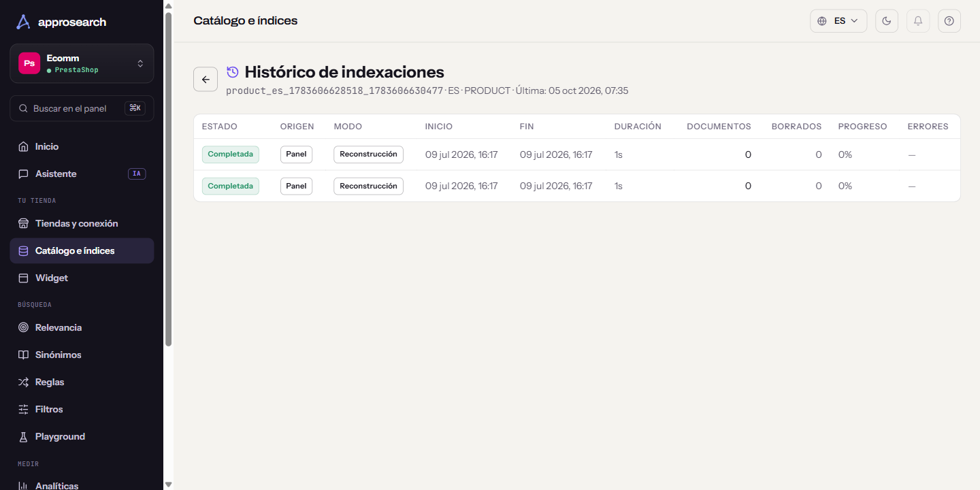
Task: Click the Catálogo e índices page title
Action: coord(246,20)
